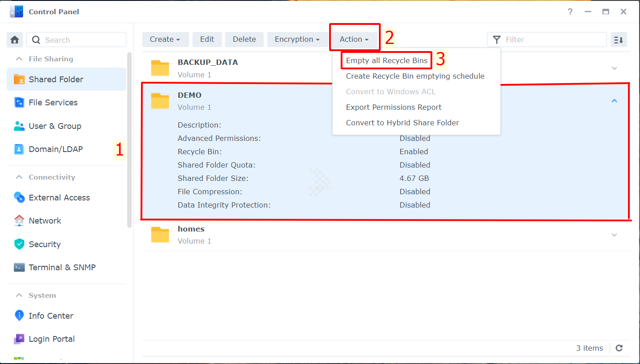Refresh the shared folder list

(619, 348)
